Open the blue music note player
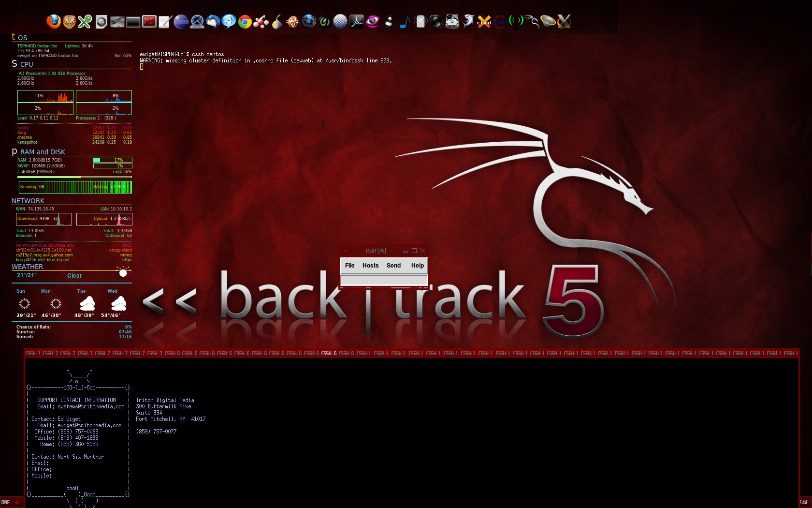This screenshot has width=812, height=508. pyautogui.click(x=405, y=22)
